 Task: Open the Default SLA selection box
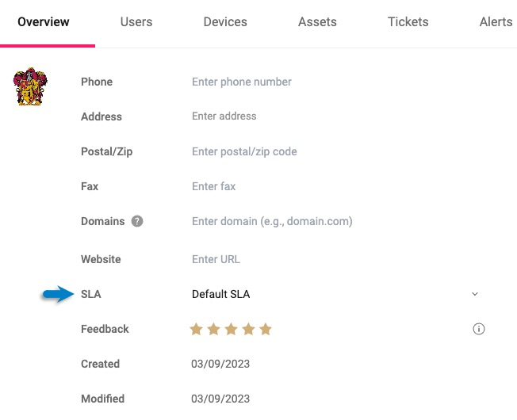pyautogui.click(x=335, y=294)
